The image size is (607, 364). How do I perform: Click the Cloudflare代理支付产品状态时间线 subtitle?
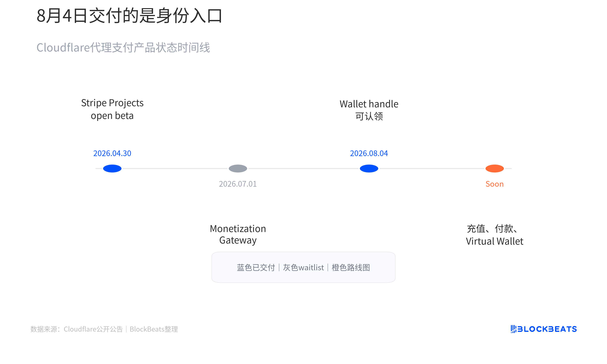[123, 47]
